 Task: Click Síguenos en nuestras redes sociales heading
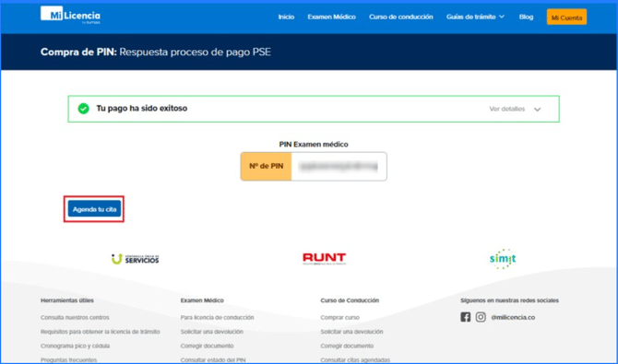coord(509,300)
